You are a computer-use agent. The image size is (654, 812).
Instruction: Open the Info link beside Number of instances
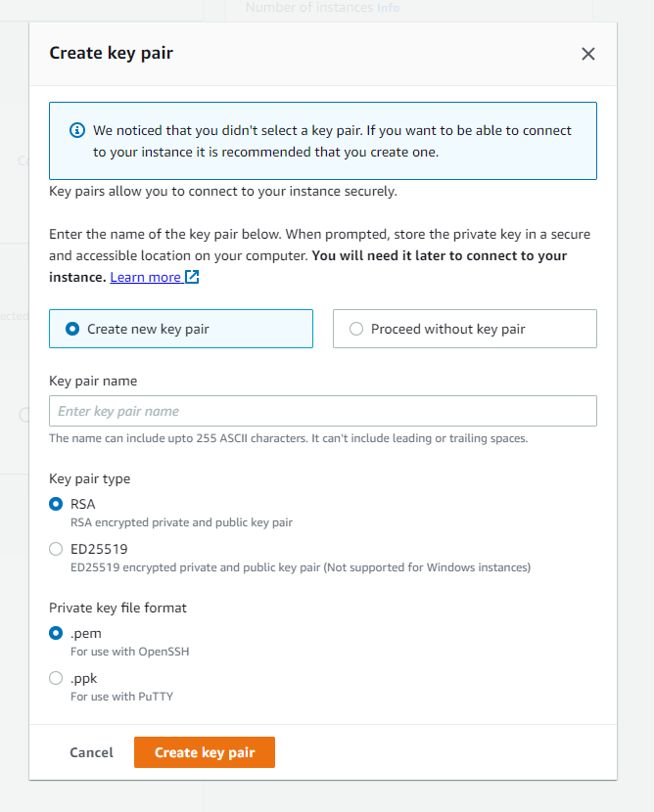coord(388,8)
